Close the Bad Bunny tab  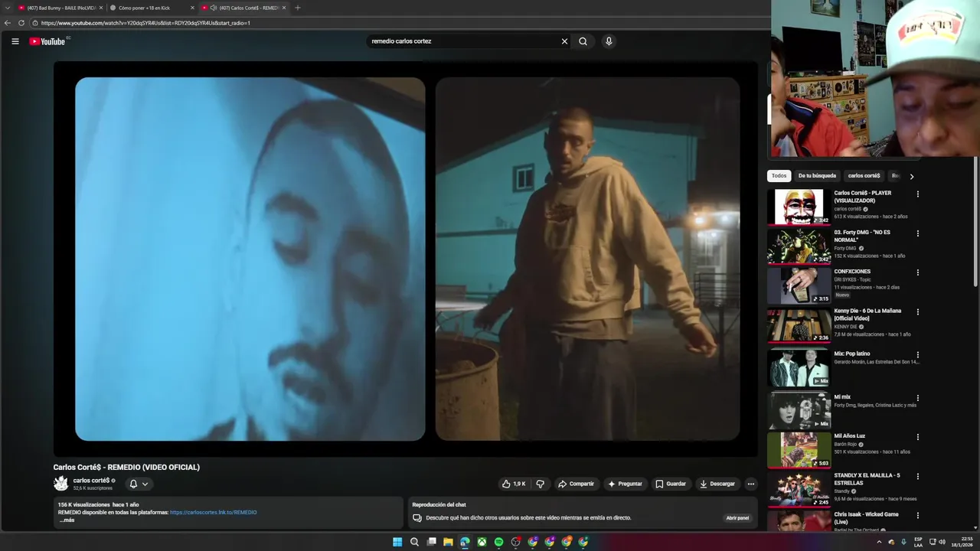[100, 8]
